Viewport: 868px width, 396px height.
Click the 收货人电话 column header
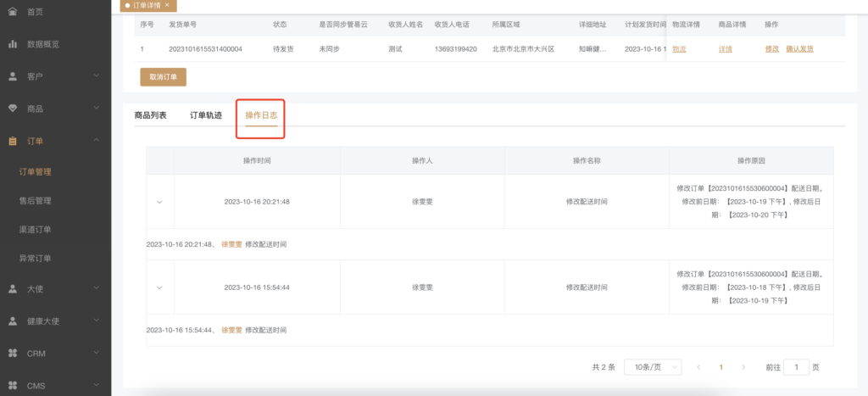[452, 25]
